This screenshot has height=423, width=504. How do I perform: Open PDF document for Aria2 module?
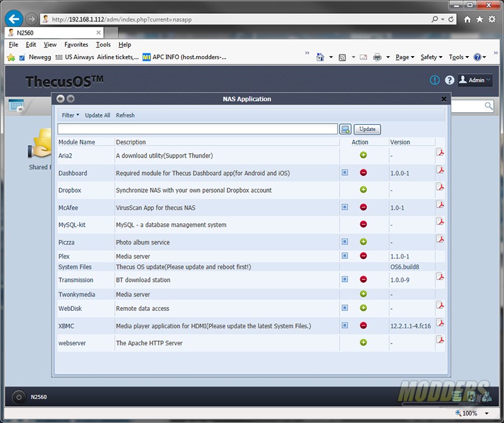440,152
